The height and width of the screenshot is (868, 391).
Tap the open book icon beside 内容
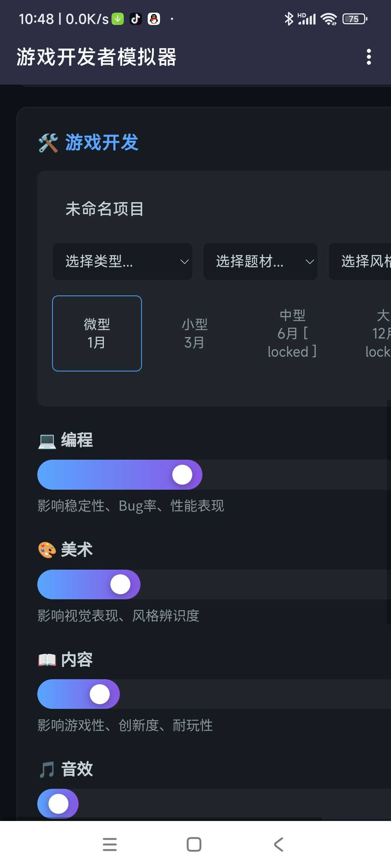click(47, 660)
